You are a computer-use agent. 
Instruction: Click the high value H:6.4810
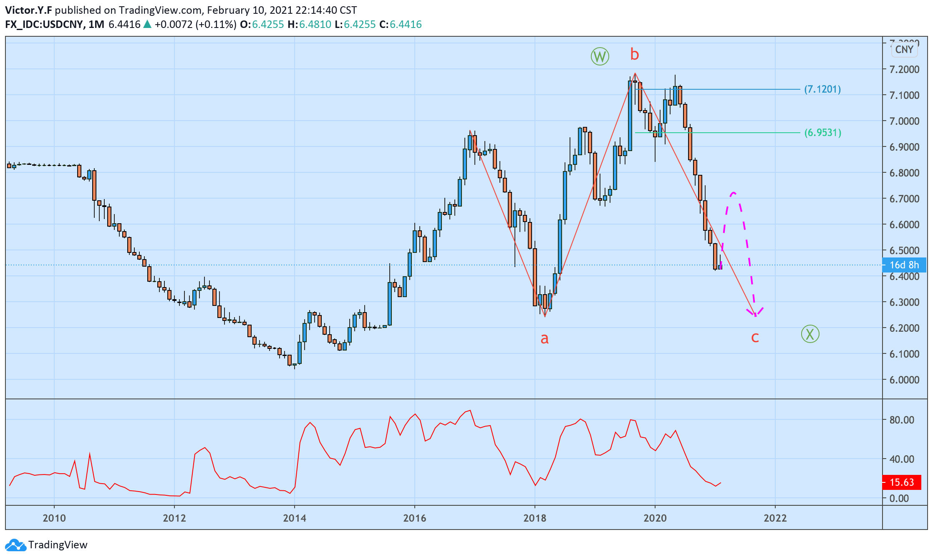click(x=309, y=24)
